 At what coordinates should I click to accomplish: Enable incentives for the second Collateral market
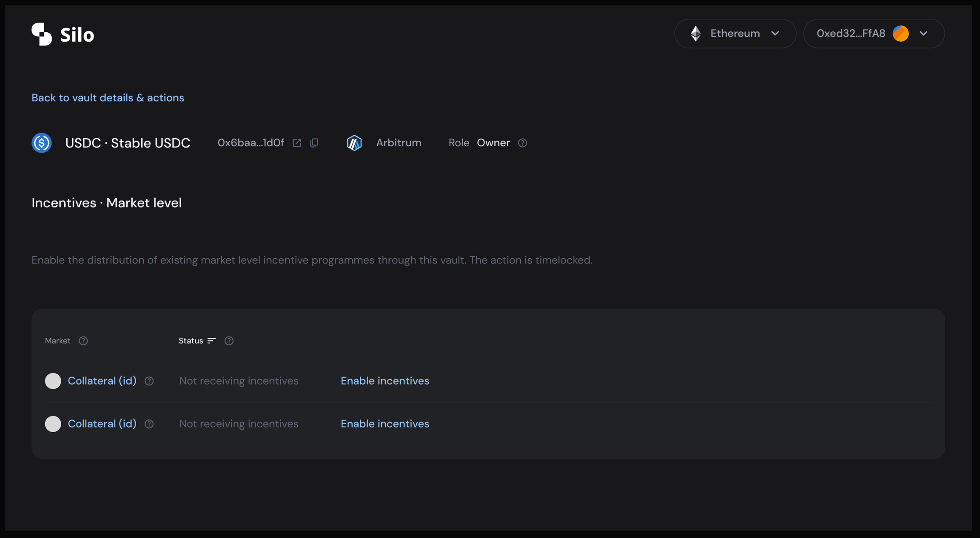385,424
